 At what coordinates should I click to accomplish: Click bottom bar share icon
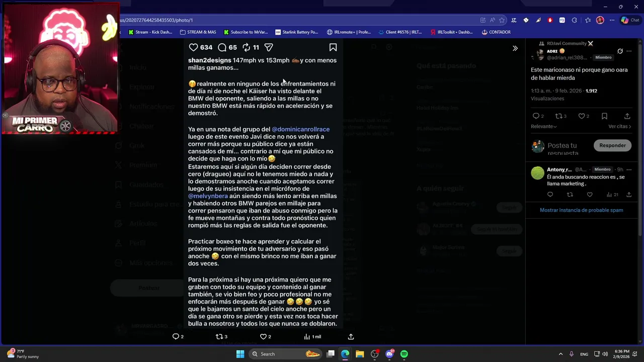click(x=351, y=336)
